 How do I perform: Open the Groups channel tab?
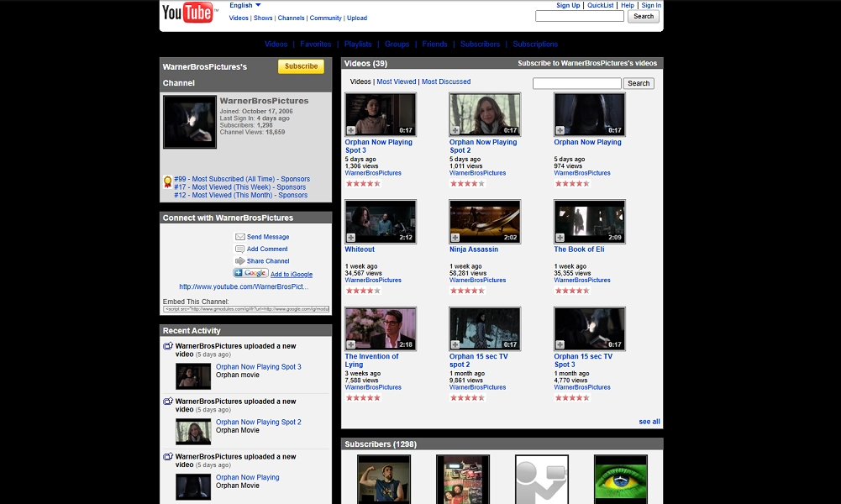coord(397,44)
